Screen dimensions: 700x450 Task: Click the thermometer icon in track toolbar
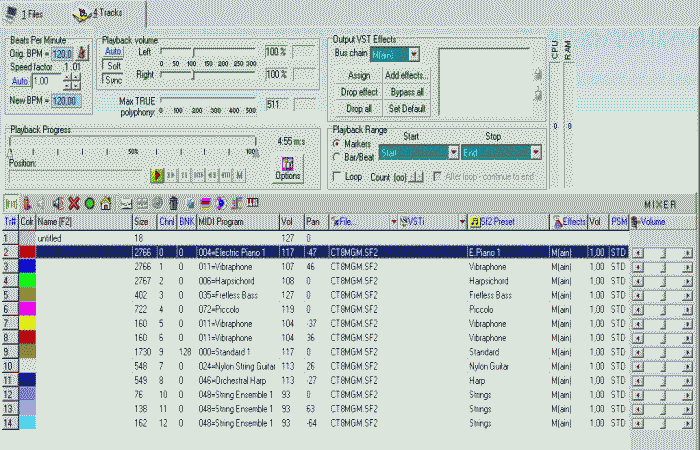tap(27, 203)
